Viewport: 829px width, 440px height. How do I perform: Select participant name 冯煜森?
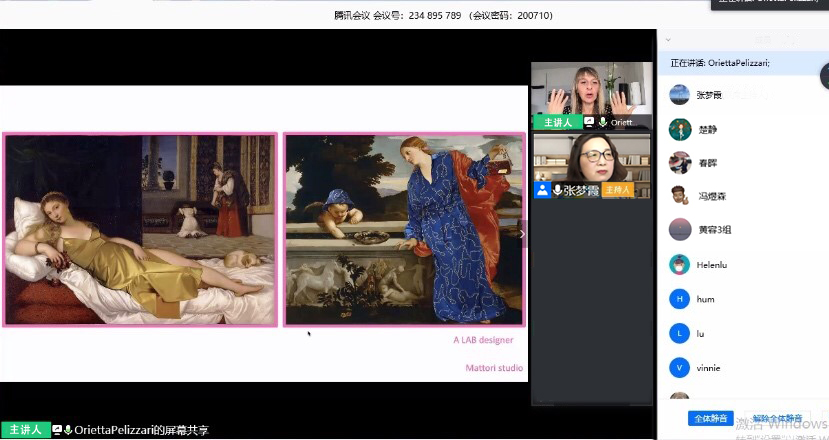(x=712, y=196)
